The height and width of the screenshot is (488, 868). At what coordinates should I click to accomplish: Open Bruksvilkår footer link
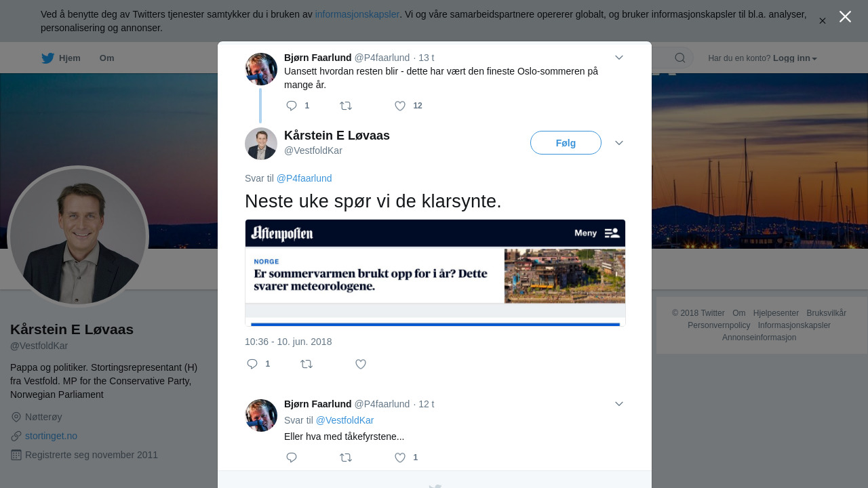(827, 313)
